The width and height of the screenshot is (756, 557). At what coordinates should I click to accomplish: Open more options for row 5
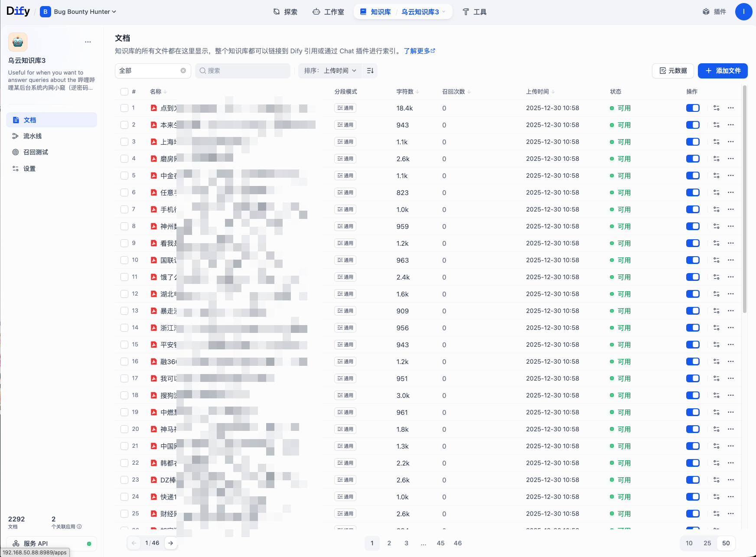point(731,176)
